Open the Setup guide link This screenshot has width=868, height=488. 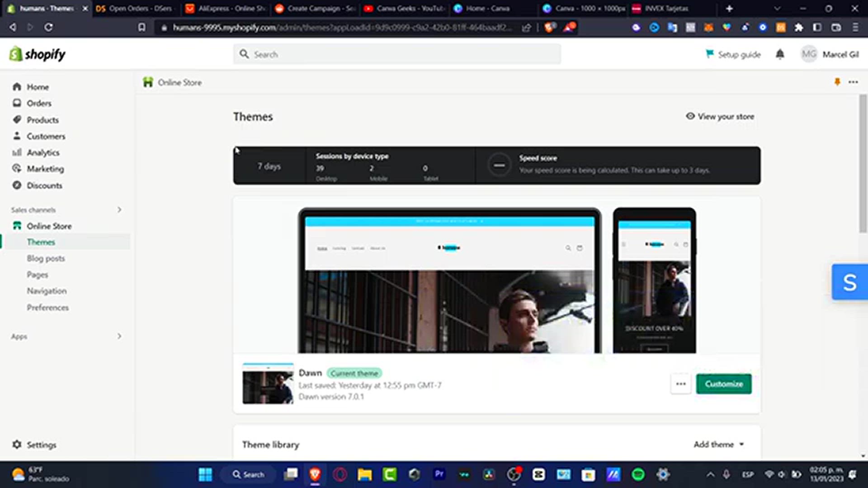pyautogui.click(x=733, y=54)
